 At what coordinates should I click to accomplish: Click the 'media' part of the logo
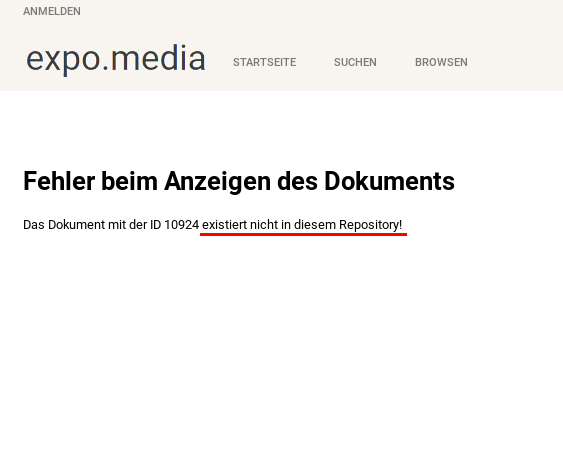(x=158, y=58)
